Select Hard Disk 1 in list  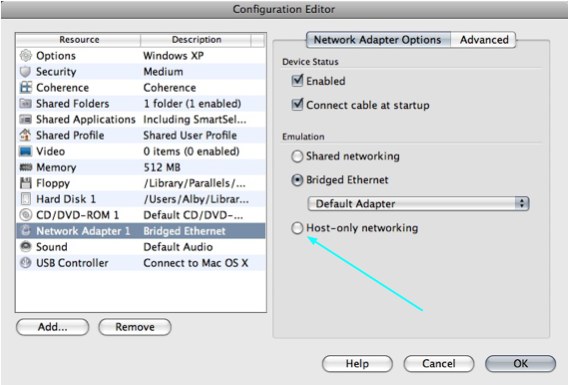(x=66, y=199)
